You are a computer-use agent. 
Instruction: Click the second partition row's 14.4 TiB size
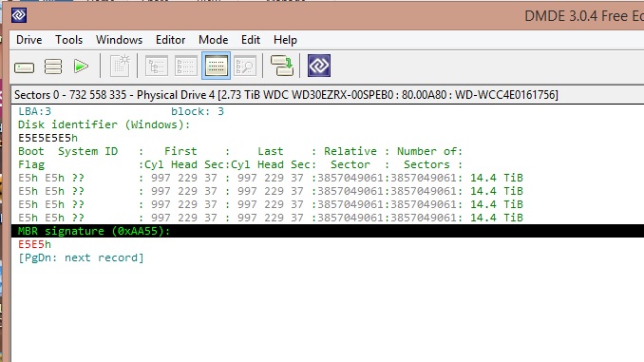click(496, 191)
